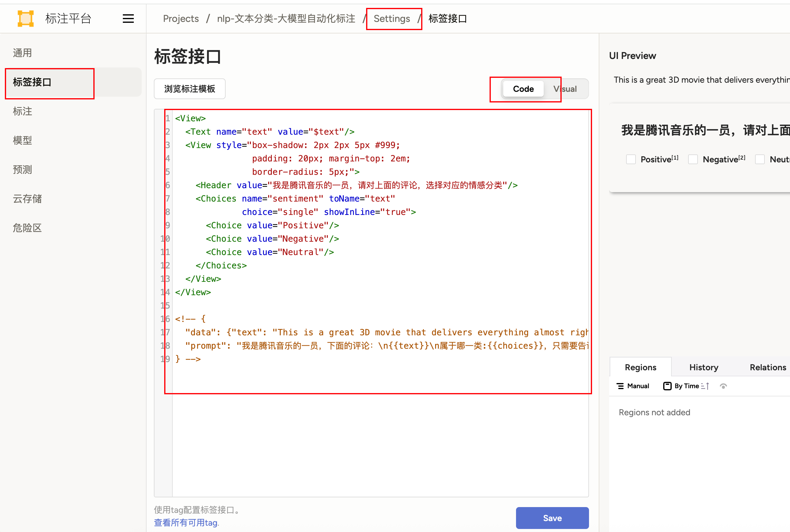Click code line with Header value
The image size is (790, 532).
pyautogui.click(x=356, y=185)
